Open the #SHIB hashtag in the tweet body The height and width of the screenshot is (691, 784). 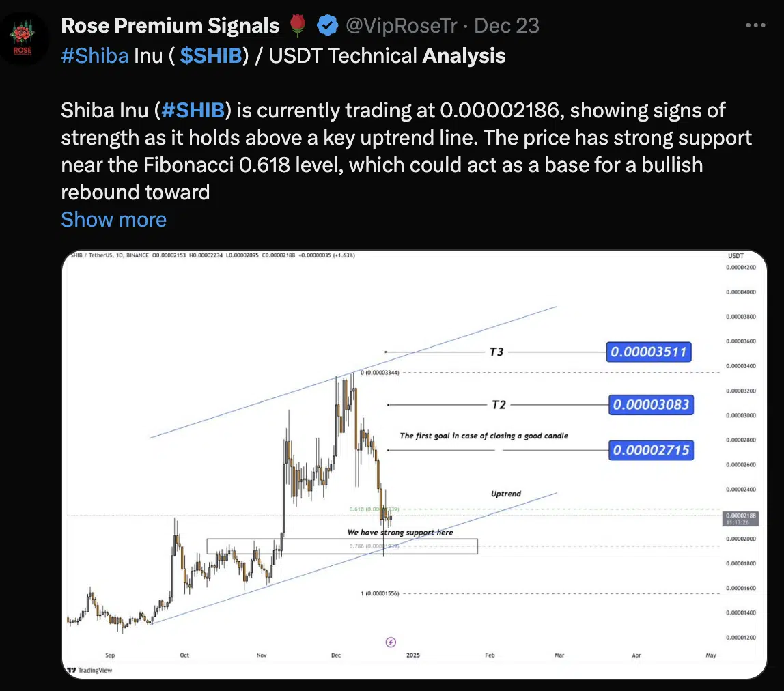[194, 110]
